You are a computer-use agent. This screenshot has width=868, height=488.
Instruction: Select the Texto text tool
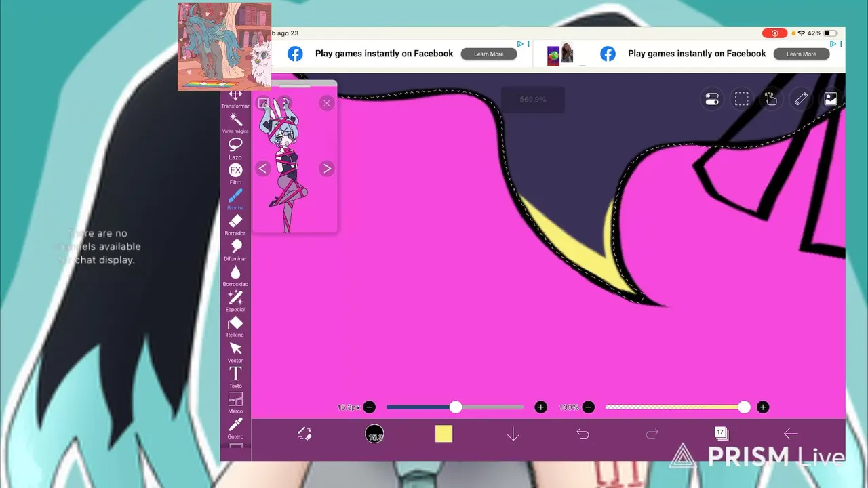tap(235, 378)
